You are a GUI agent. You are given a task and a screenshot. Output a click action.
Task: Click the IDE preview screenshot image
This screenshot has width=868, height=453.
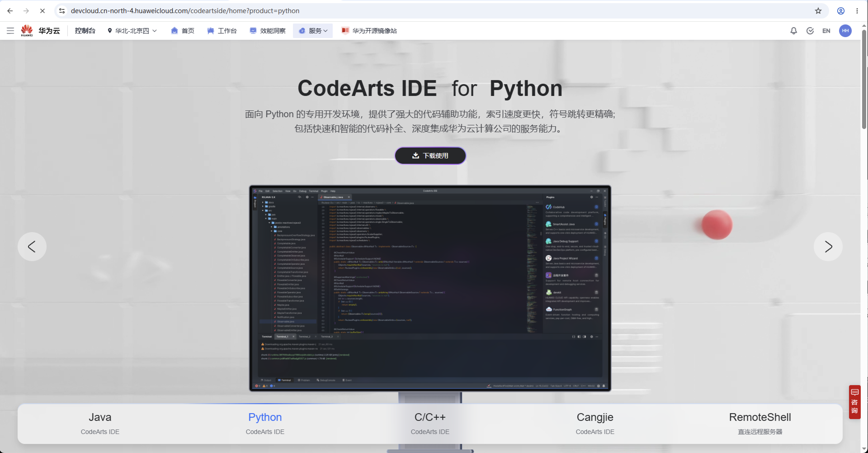[430, 288]
